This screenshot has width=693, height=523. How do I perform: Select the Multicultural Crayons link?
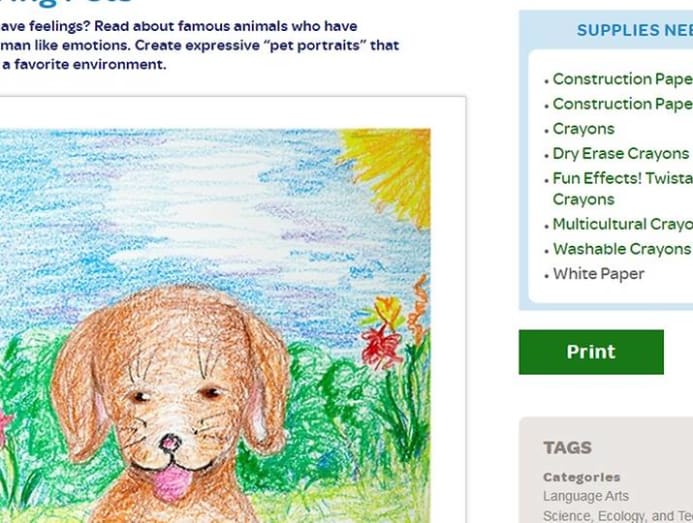[623, 224]
